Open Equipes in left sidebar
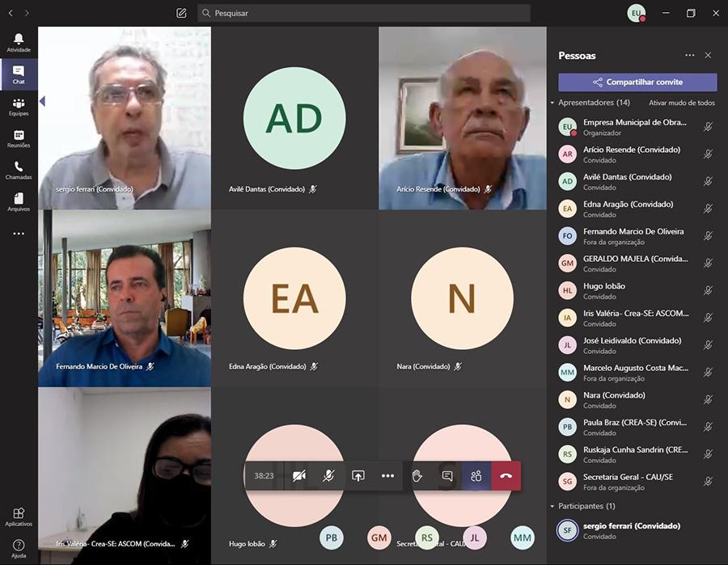 pos(19,107)
